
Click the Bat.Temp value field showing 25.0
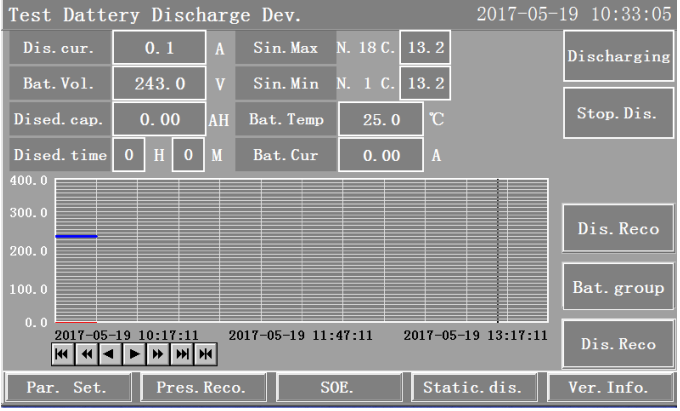pos(380,119)
